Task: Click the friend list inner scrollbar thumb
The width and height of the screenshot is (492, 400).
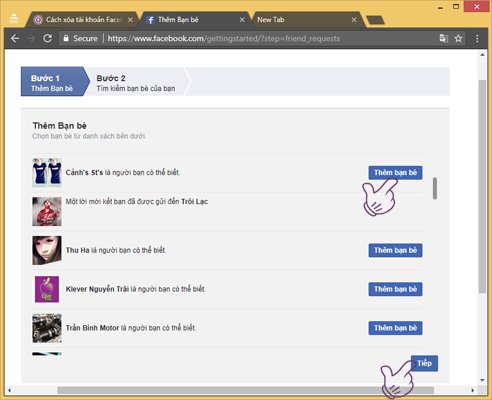Action: [435, 189]
